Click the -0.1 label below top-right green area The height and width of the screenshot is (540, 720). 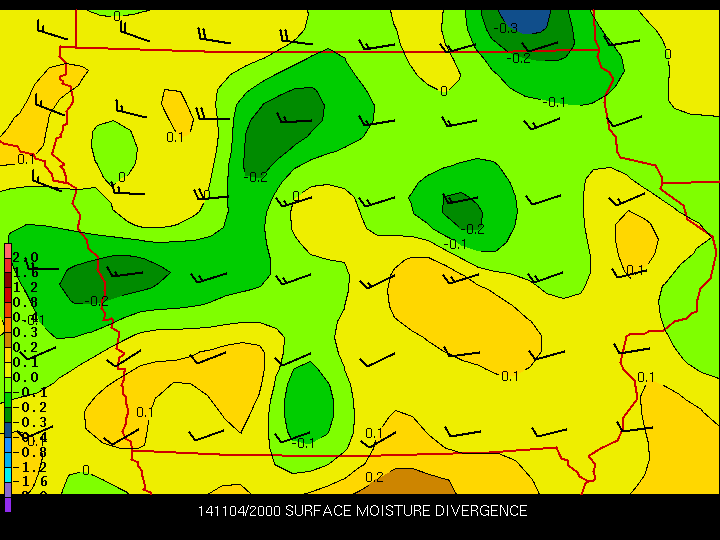[x=553, y=102]
